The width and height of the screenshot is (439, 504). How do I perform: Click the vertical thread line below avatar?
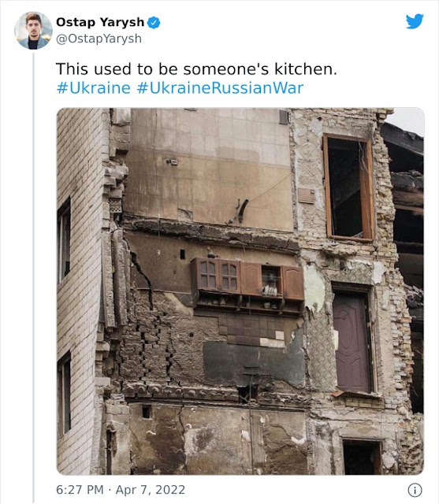click(x=33, y=276)
